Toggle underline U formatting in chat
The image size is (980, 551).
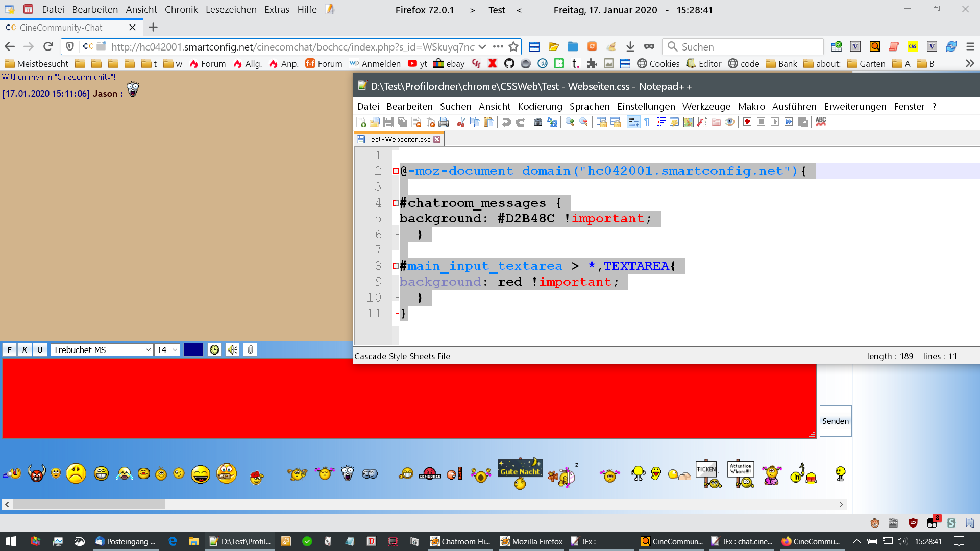tap(40, 350)
